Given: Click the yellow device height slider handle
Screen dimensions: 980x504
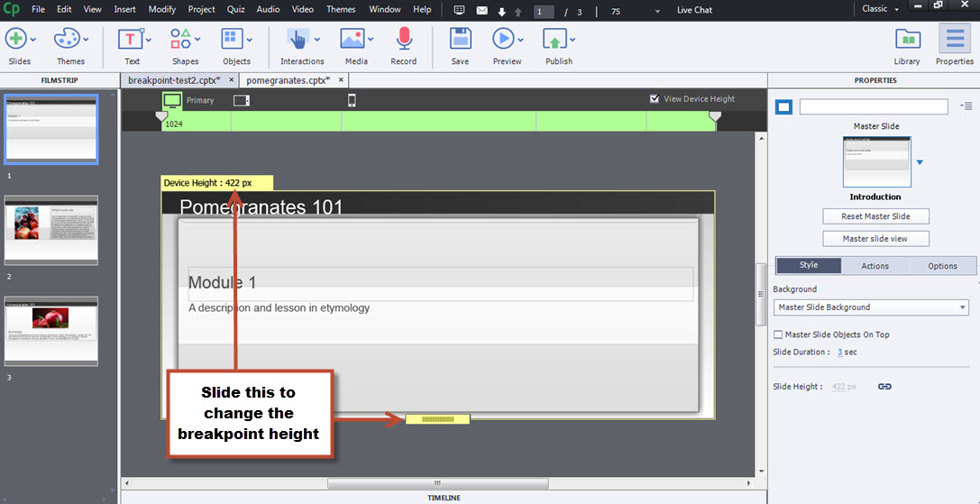Looking at the screenshot, I should click(x=437, y=419).
